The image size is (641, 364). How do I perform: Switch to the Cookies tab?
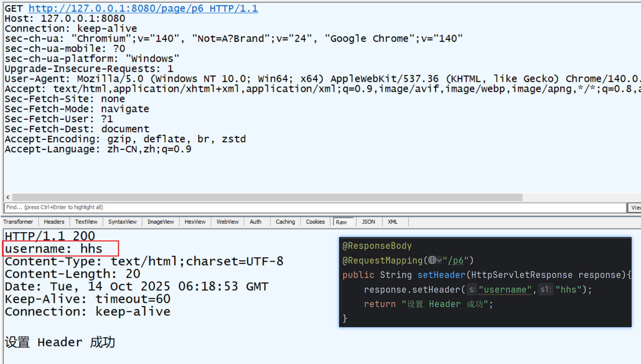[315, 222]
